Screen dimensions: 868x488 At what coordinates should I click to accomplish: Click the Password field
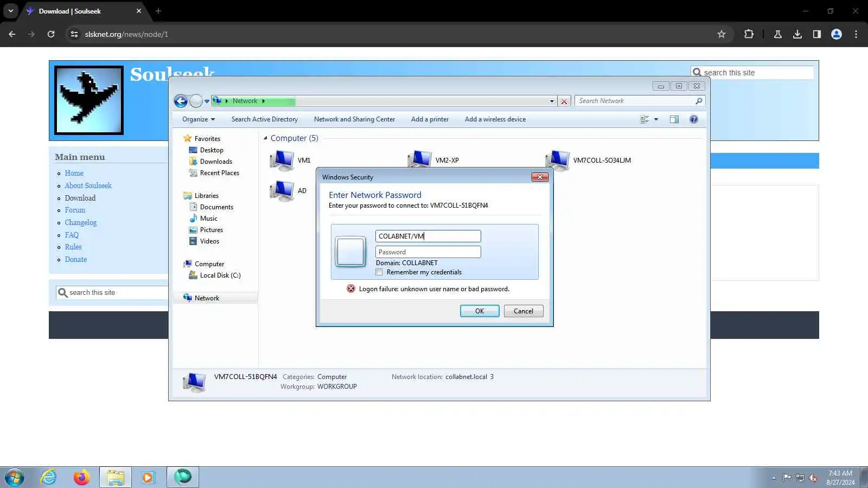[x=428, y=252]
